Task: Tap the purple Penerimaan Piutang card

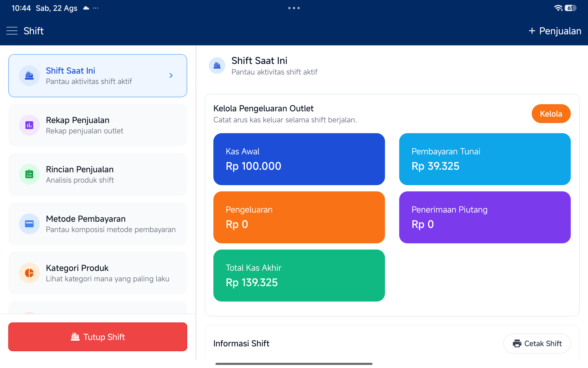Action: click(x=485, y=217)
